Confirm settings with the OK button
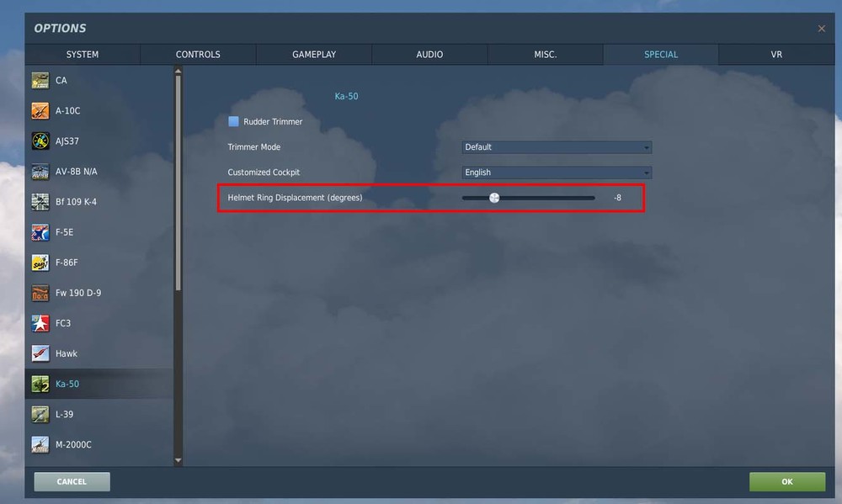 tap(787, 481)
